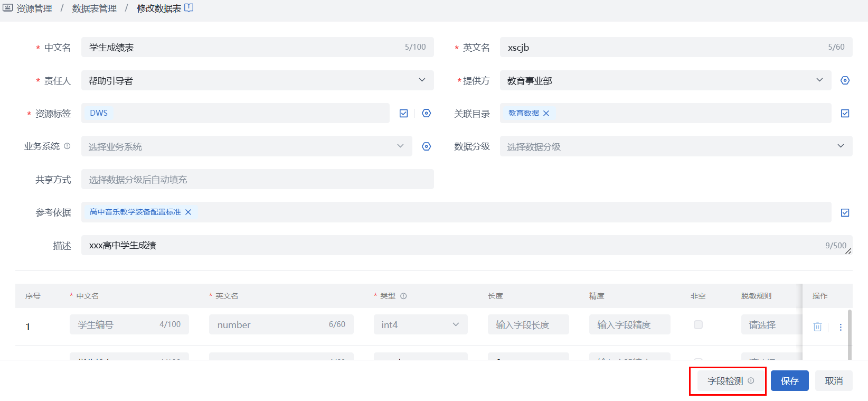Click the 序号 column header

[33, 296]
